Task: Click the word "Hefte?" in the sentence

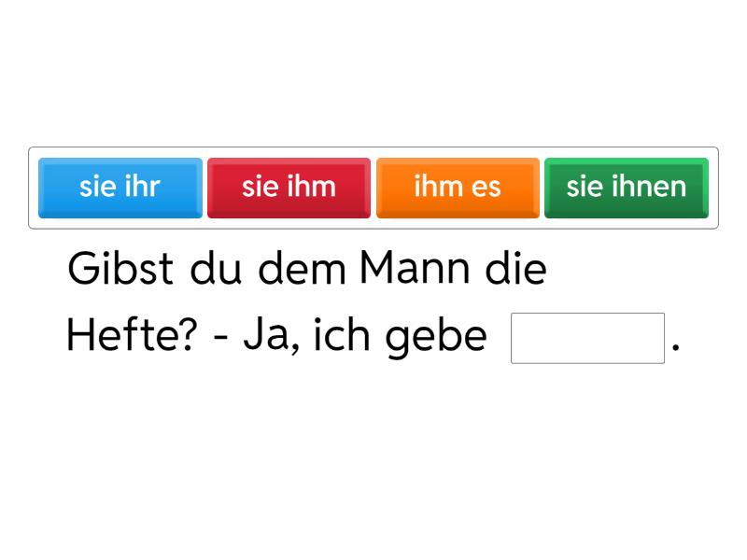Action: coord(132,335)
